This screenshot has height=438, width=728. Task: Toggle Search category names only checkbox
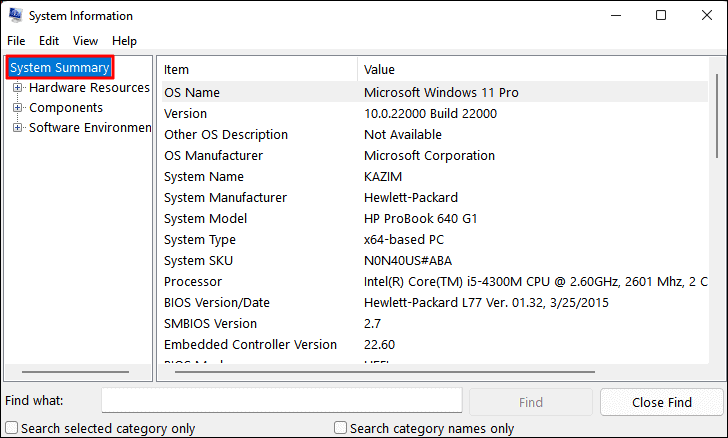[x=341, y=428]
